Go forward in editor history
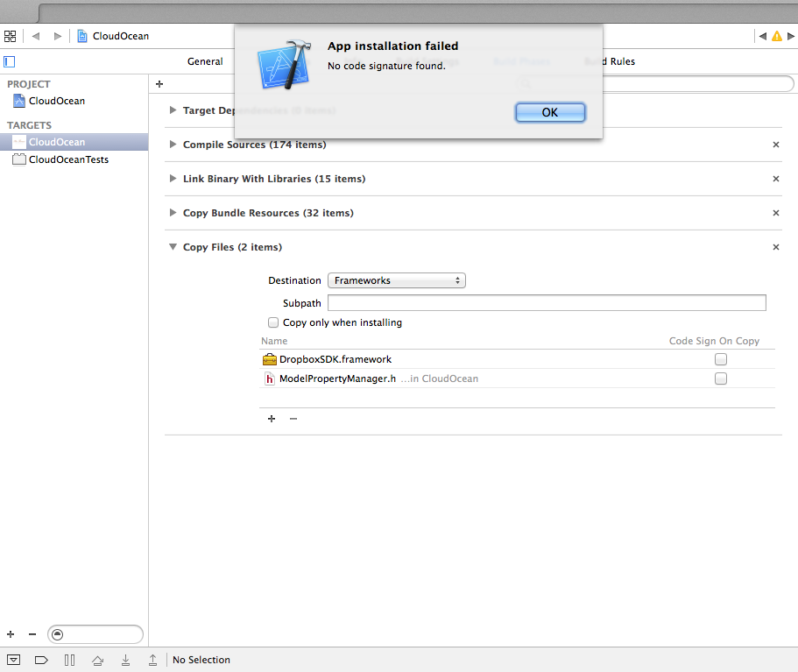Image resolution: width=798 pixels, height=672 pixels. coord(58,36)
